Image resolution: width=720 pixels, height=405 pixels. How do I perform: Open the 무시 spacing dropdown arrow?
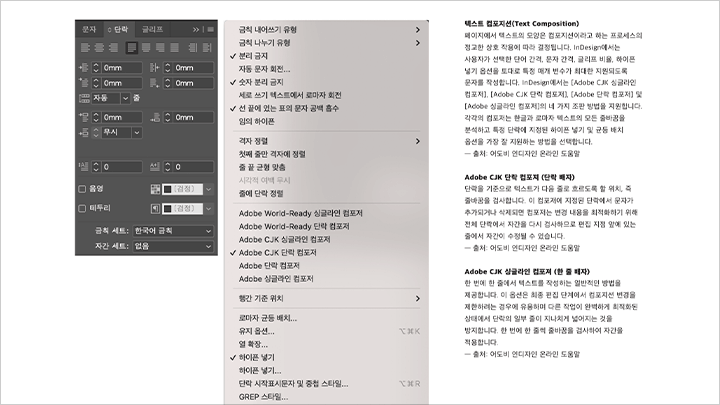pyautogui.click(x=137, y=133)
